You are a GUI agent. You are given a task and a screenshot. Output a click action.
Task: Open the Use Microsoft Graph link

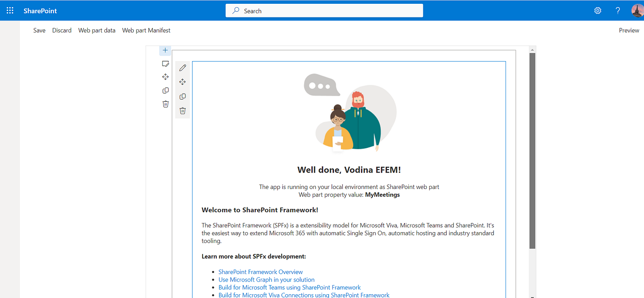(x=267, y=280)
